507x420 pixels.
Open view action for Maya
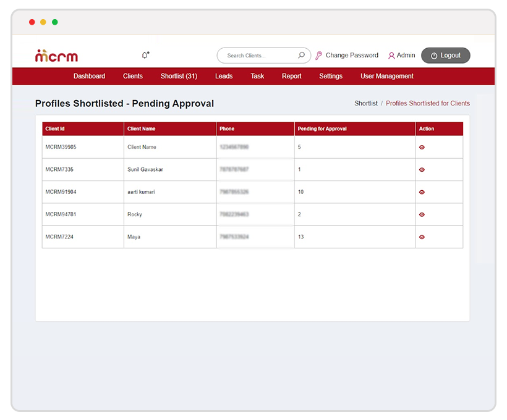click(422, 237)
